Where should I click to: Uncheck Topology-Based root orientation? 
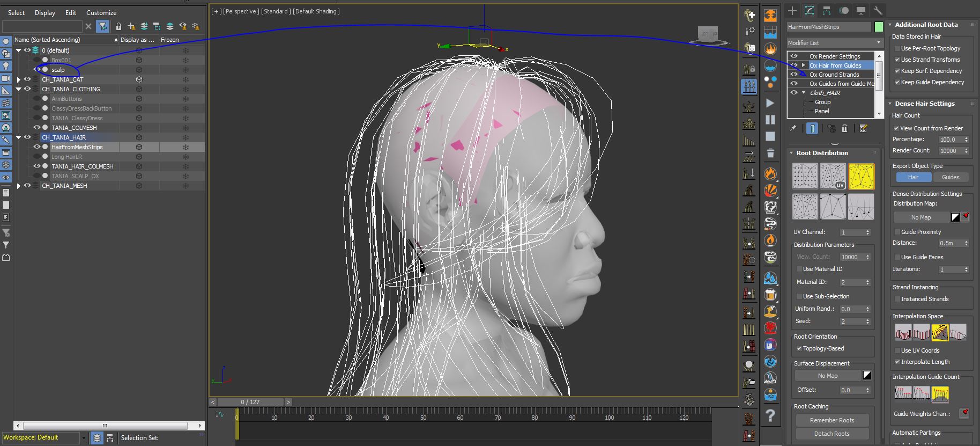point(799,348)
